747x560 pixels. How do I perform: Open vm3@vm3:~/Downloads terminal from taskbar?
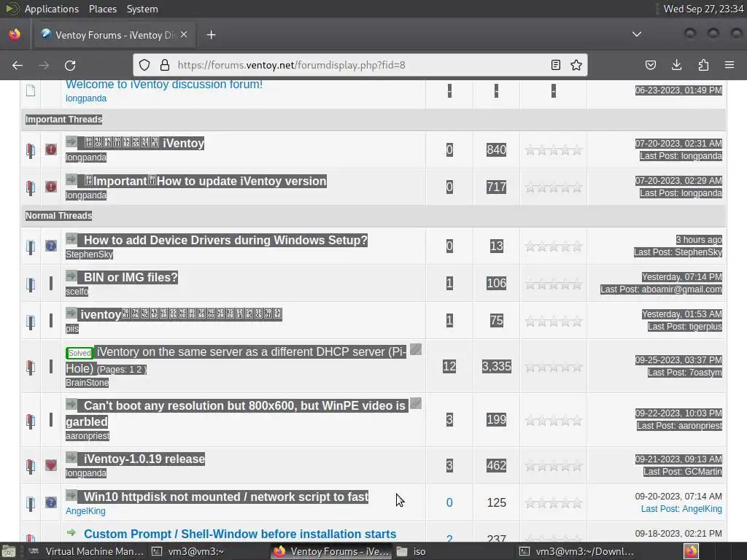click(x=577, y=551)
